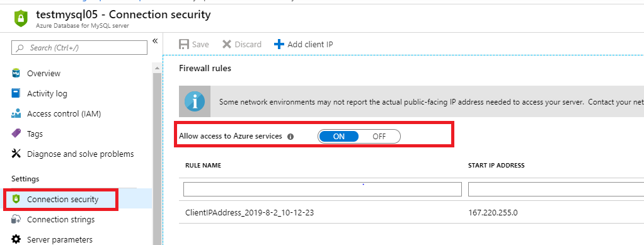Open the Activity log page
The height and width of the screenshot is (245, 644).
(x=47, y=94)
